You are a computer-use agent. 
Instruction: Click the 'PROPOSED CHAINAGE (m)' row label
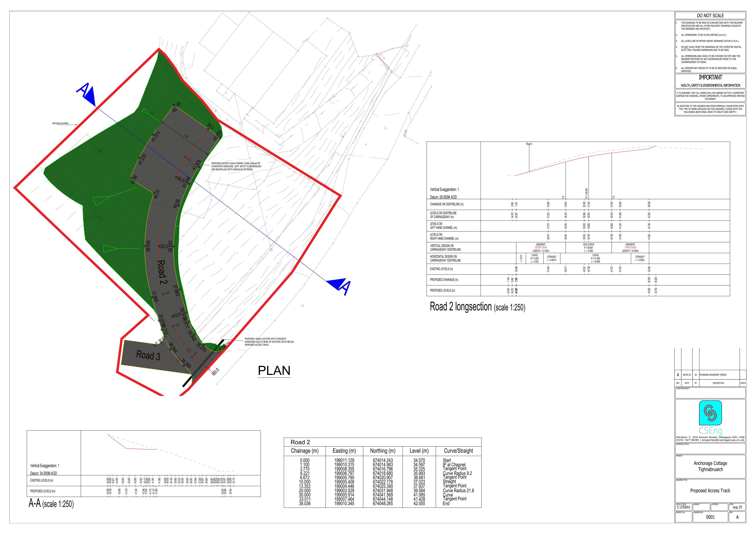[444, 280]
